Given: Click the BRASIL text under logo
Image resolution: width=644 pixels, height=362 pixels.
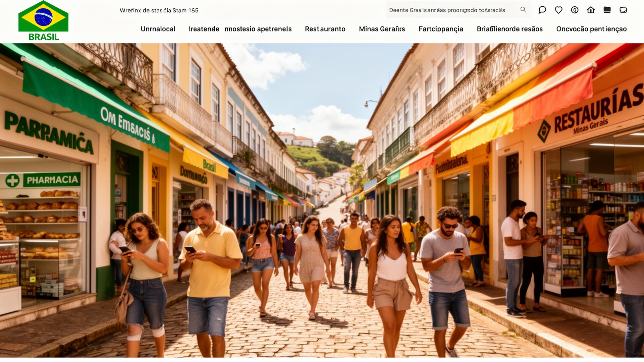Looking at the screenshot, I should tap(44, 37).
